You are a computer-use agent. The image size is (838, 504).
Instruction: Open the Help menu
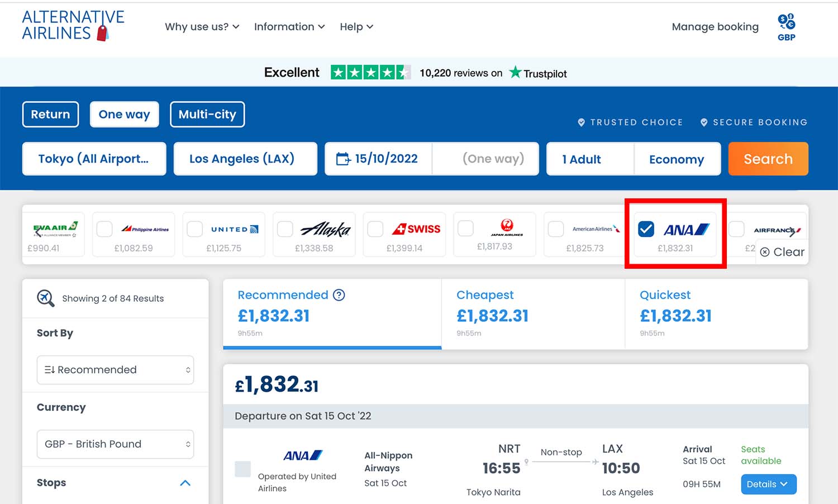coord(356,27)
